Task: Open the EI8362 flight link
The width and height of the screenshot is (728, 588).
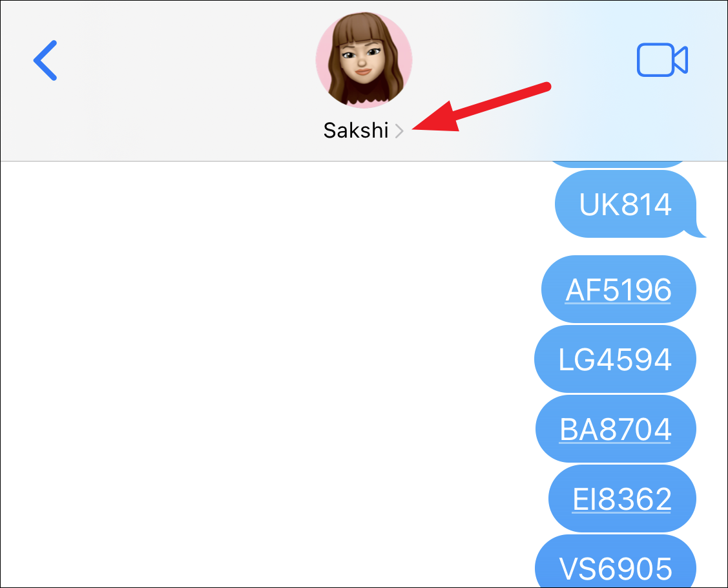Action: coord(621,499)
